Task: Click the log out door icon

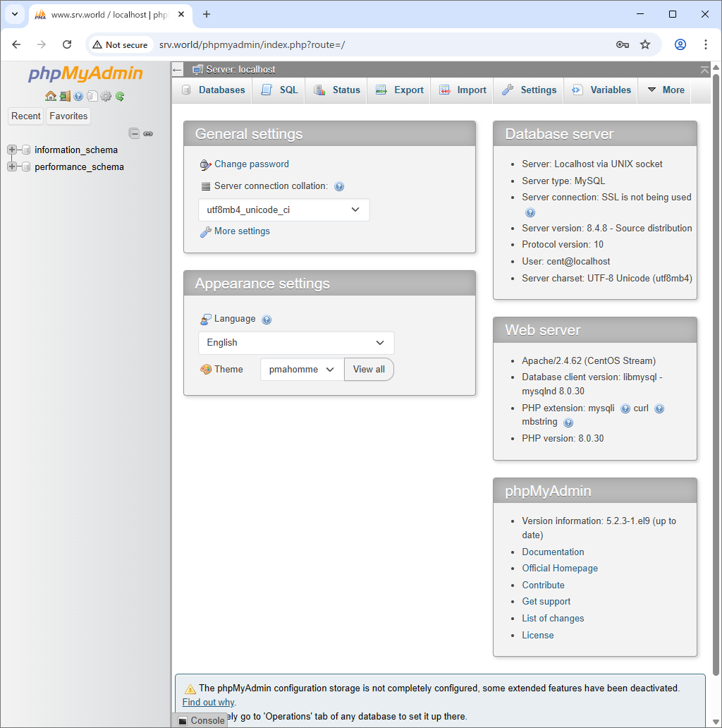Action: pyautogui.click(x=65, y=96)
